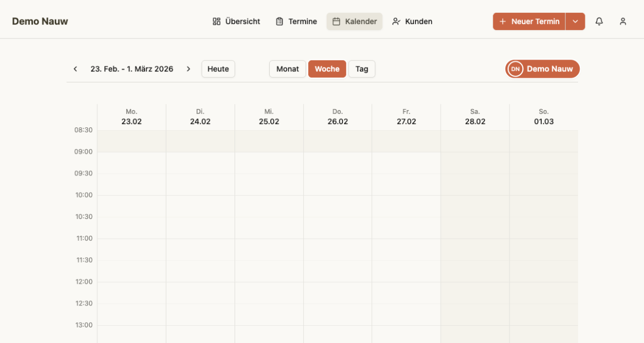Select the Fr. 27.02 day header
The height and width of the screenshot is (343, 644).
[x=406, y=117]
